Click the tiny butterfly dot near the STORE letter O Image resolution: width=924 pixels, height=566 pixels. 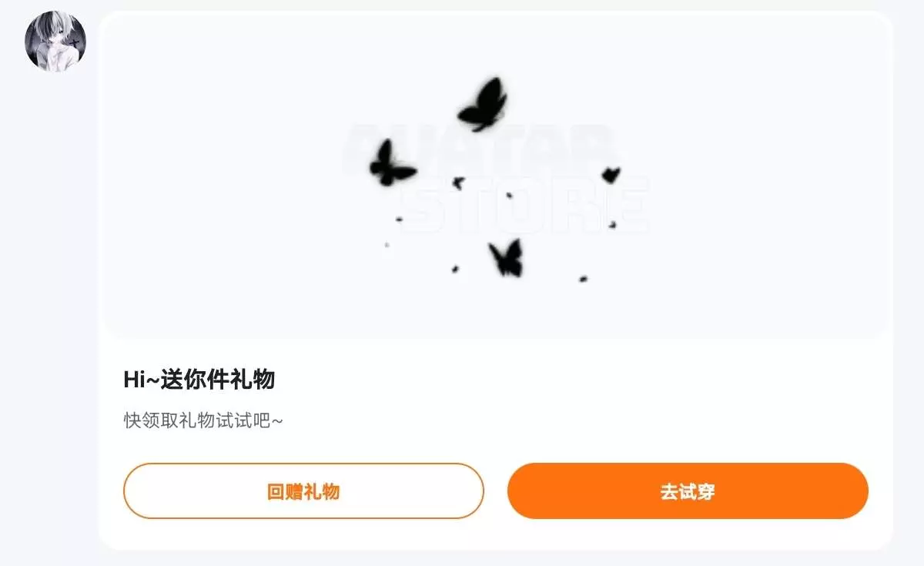click(509, 196)
